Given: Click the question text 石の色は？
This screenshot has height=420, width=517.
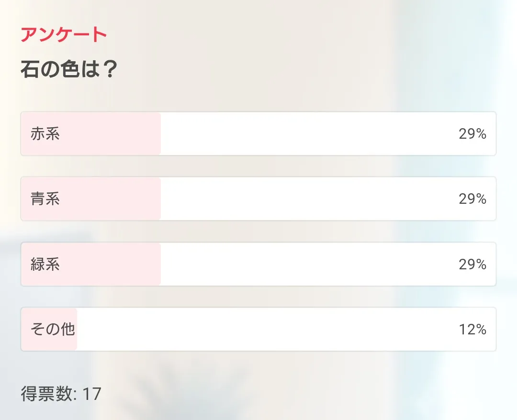Looking at the screenshot, I should coord(69,69).
